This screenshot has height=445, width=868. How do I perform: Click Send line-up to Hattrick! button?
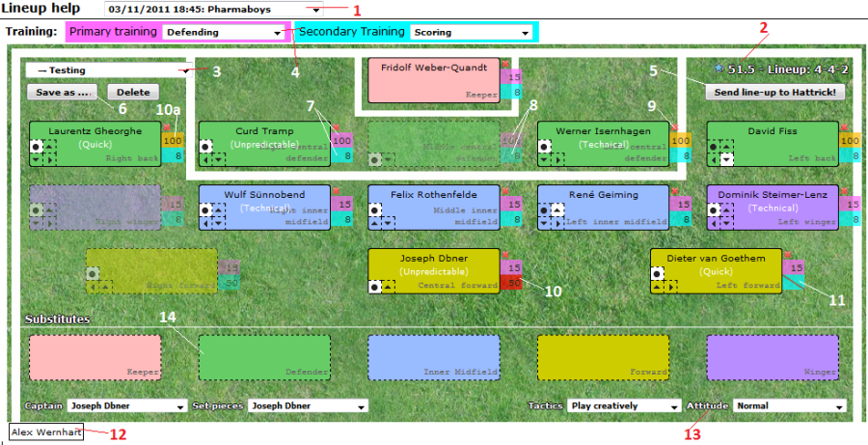775,92
